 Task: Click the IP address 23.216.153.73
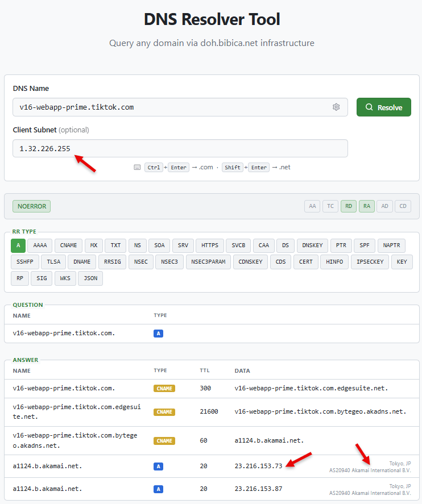[258, 466]
